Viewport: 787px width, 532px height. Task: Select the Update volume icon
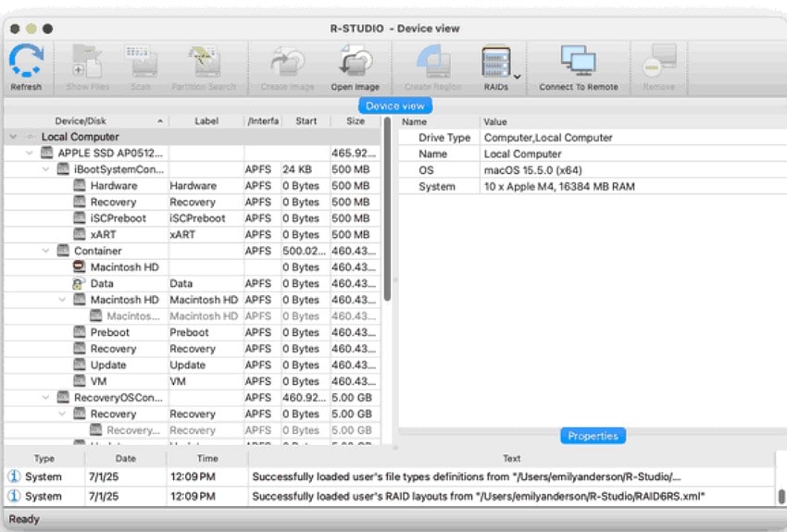pyautogui.click(x=80, y=365)
